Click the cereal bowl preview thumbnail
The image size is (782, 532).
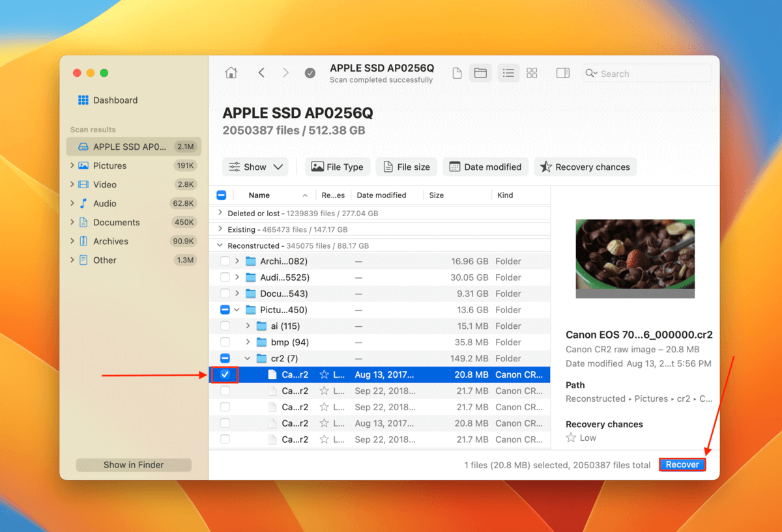[x=635, y=259]
